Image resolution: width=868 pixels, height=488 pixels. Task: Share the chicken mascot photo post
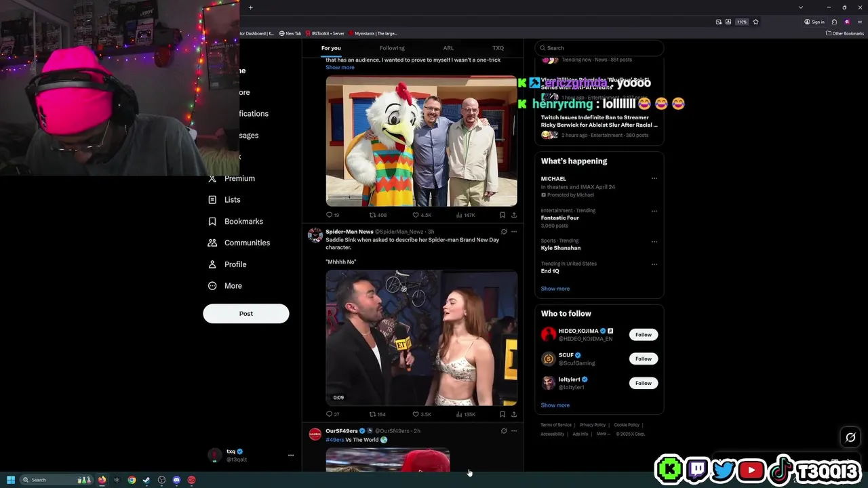point(514,215)
